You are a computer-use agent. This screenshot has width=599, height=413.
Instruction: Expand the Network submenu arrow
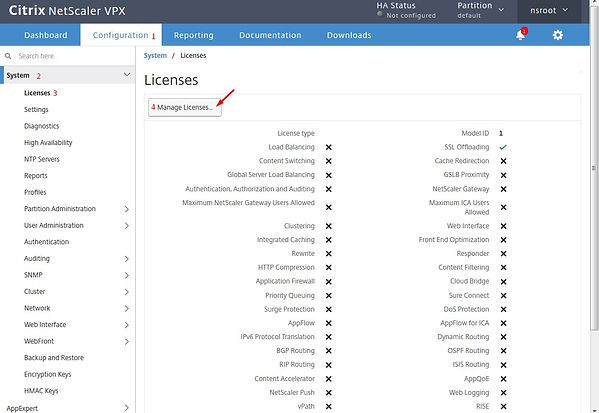click(x=127, y=308)
